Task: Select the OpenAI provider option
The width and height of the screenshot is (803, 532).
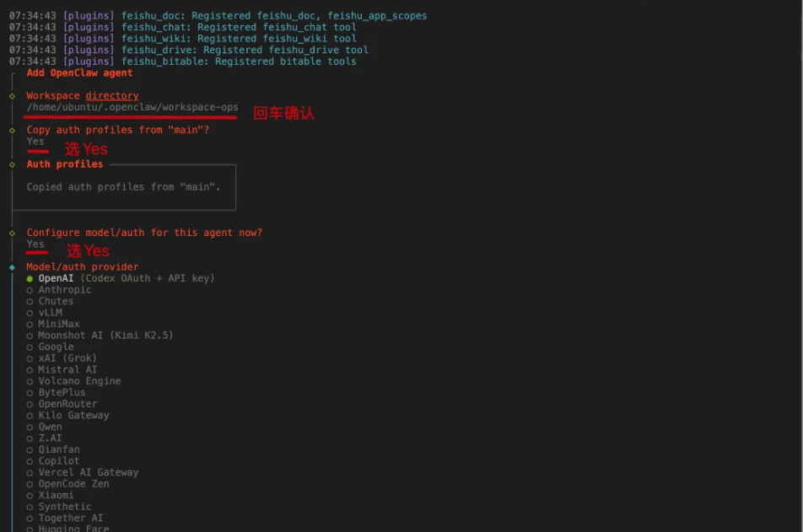Action: tap(121, 278)
